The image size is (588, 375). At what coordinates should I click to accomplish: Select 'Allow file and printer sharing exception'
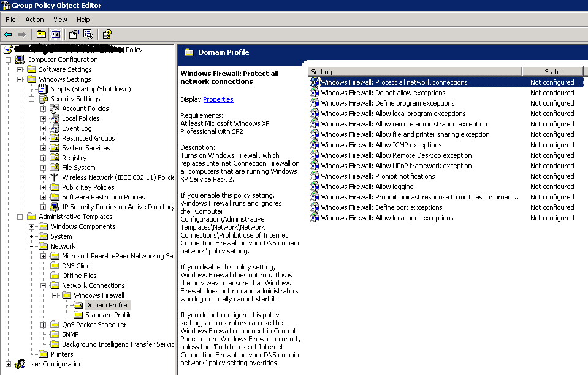[x=405, y=134]
